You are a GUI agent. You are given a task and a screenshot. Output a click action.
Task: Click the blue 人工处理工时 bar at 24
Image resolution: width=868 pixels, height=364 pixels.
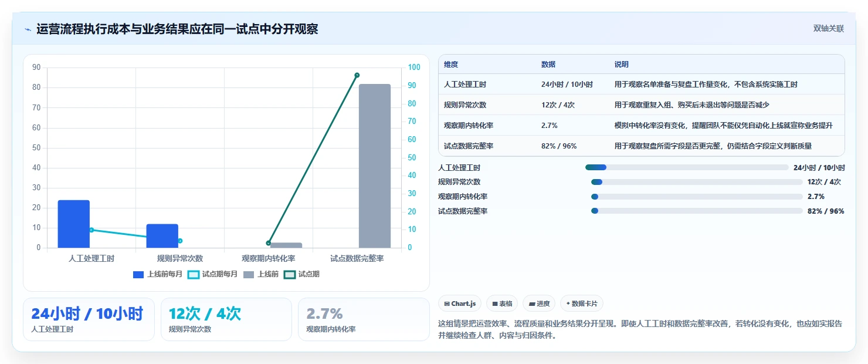(74, 224)
